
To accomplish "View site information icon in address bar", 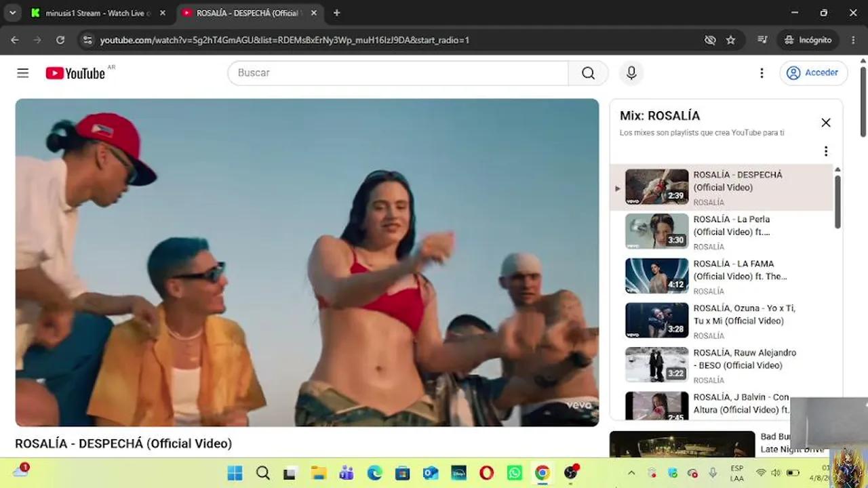I will (87, 40).
